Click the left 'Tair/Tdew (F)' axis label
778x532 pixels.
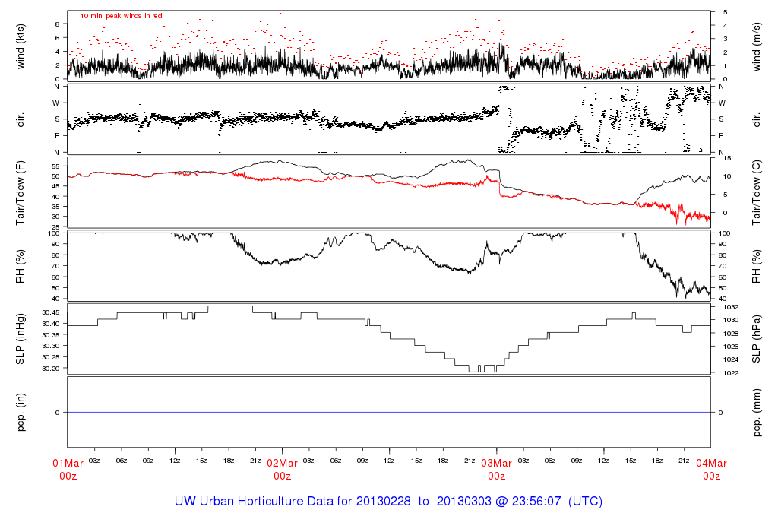[x=21, y=193]
